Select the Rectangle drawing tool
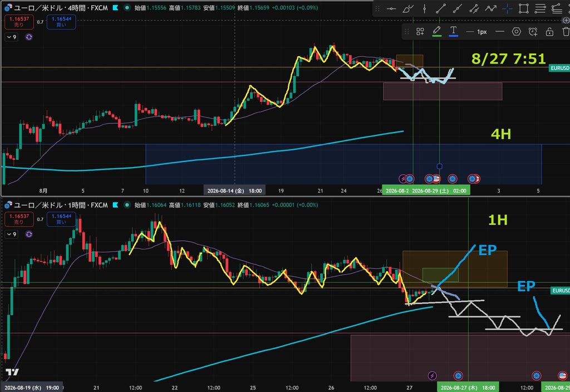 coord(524,9)
